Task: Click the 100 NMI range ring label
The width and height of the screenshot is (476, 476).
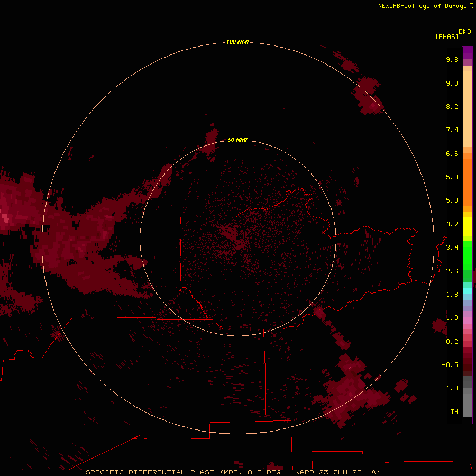Action: pos(237,42)
